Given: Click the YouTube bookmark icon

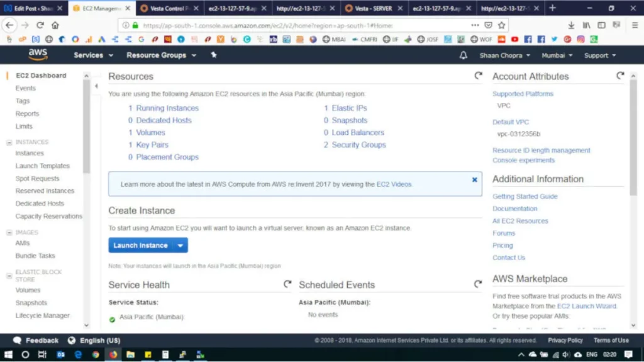Looking at the screenshot, I should point(514,40).
